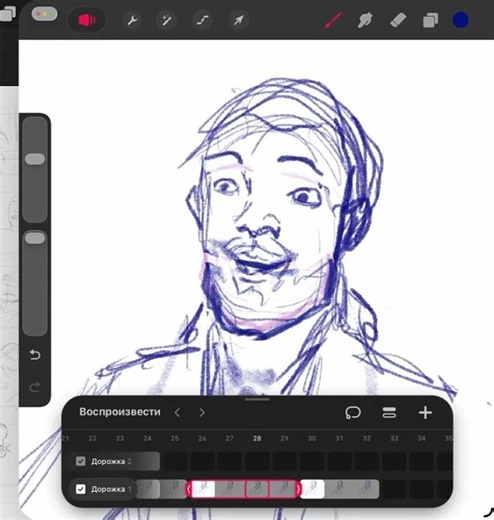Jump to frame number 31

339,438
